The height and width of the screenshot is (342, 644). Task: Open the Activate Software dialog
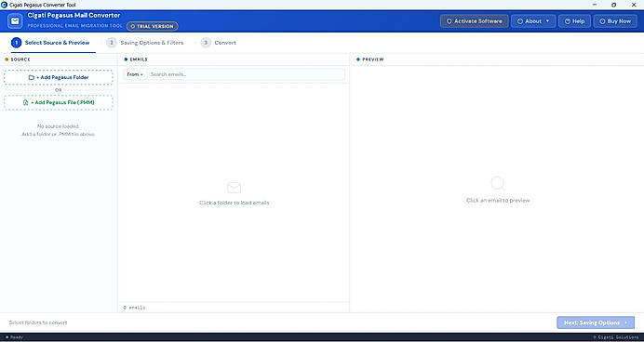[475, 21]
